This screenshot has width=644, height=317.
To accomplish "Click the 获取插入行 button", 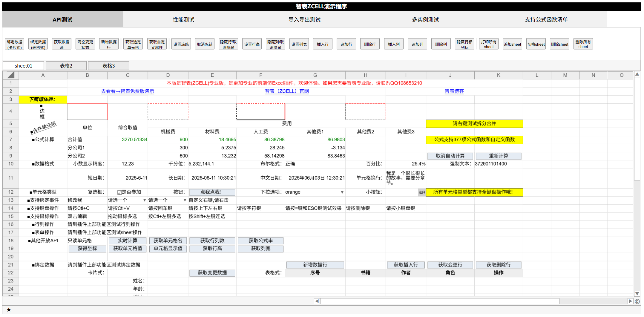I will coord(406,265).
